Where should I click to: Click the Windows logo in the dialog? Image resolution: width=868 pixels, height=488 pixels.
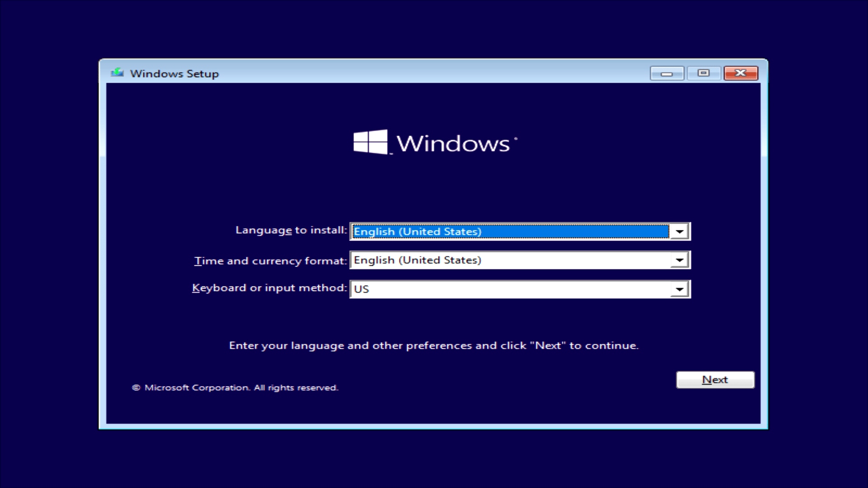point(371,142)
